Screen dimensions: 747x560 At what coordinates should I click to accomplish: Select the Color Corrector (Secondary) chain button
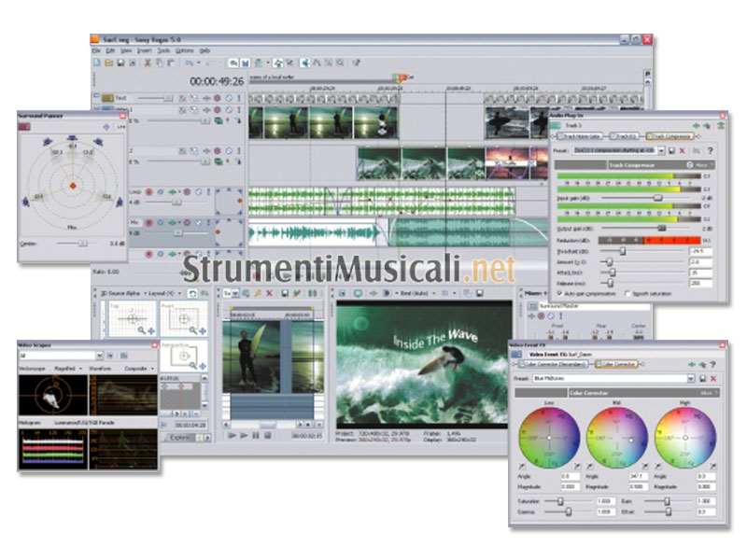point(551,364)
